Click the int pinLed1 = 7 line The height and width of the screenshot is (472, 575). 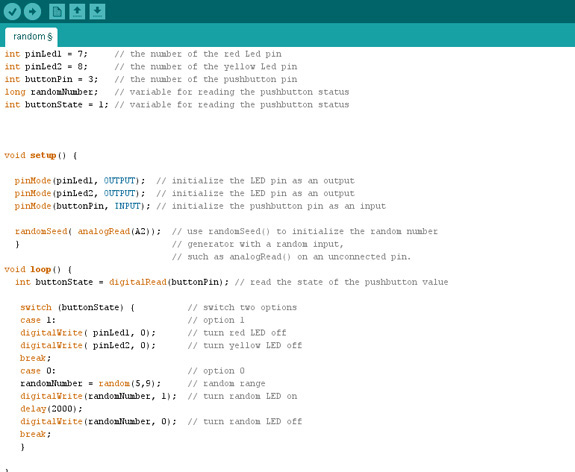[46, 54]
